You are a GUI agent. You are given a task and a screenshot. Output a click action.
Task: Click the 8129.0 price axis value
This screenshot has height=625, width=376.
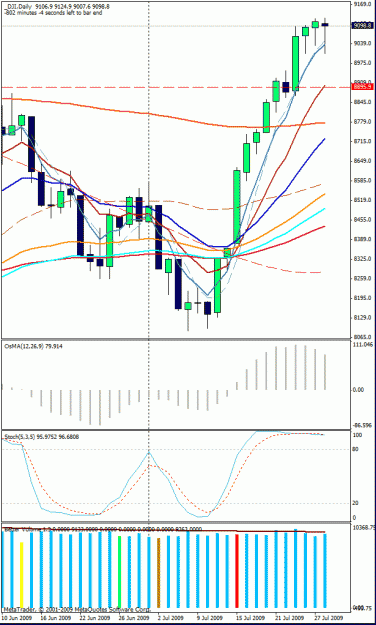[x=363, y=318]
